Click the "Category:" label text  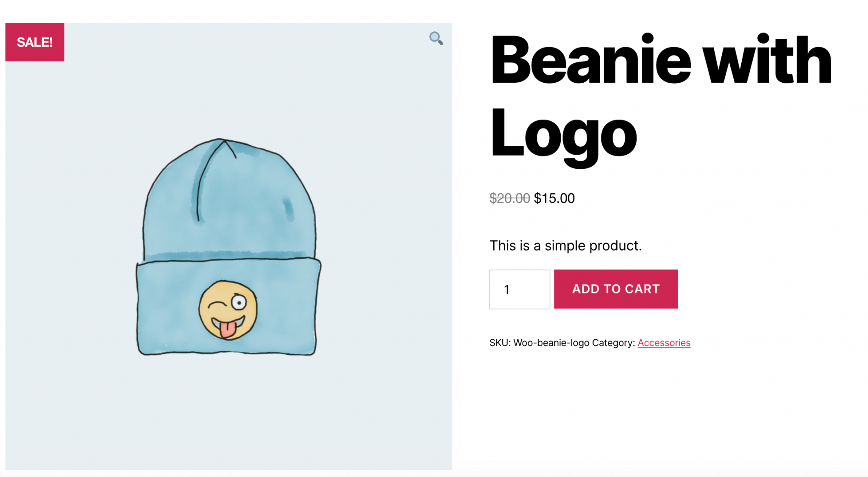click(613, 343)
